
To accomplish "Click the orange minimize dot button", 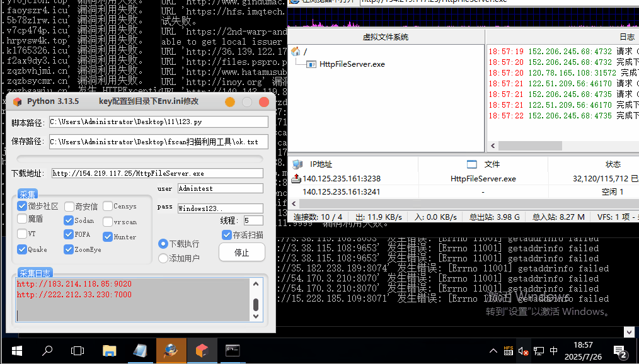I will pos(230,102).
